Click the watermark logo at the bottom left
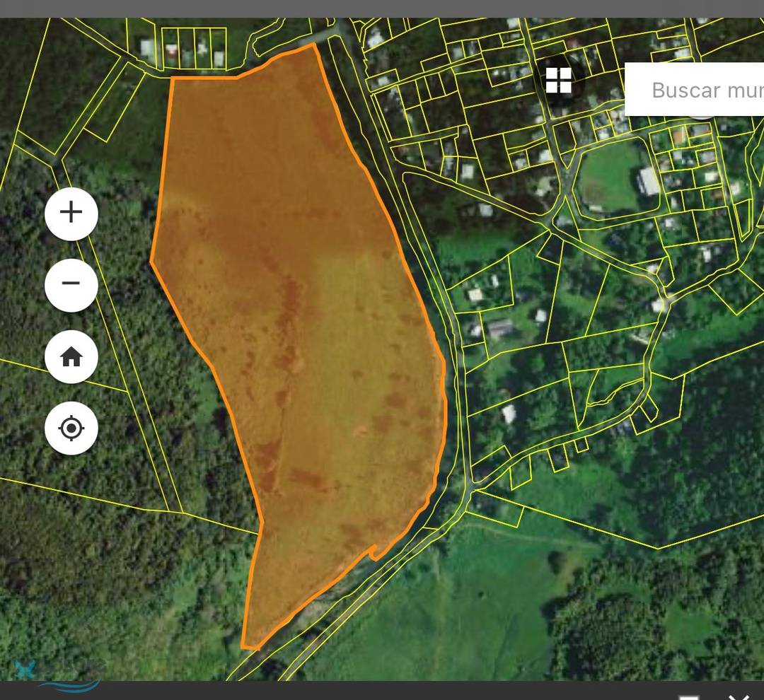Viewport: 764px width, 700px height. (x=50, y=672)
